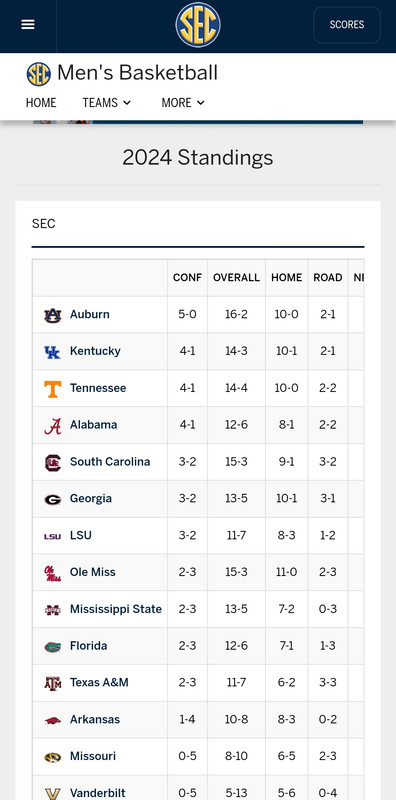Open the Georgia team link
Screen dimensions: 396x800
coord(91,498)
